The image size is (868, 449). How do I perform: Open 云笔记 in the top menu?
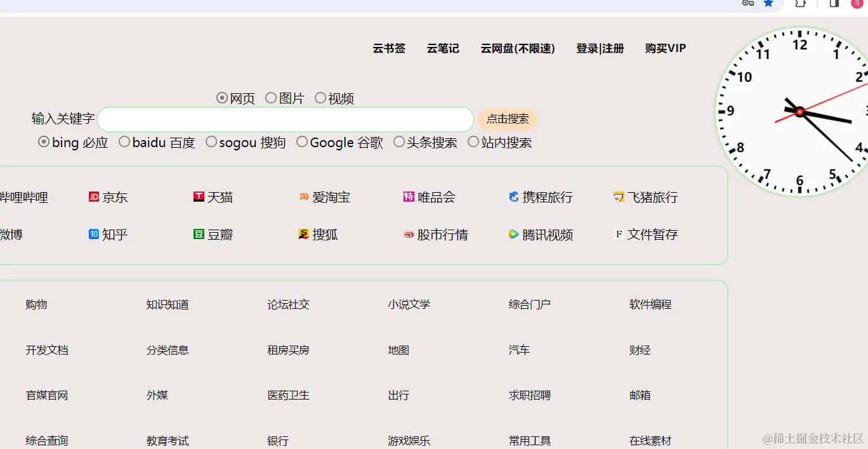(x=443, y=48)
